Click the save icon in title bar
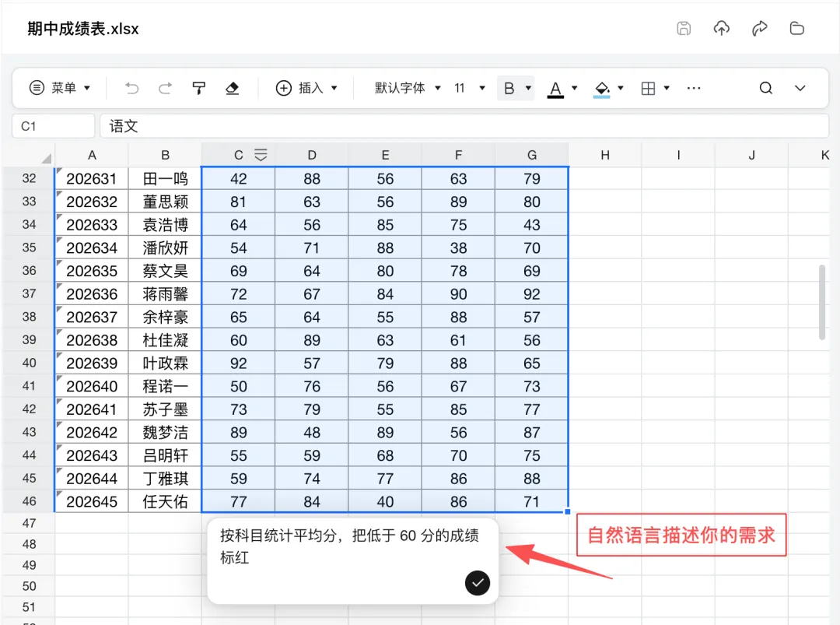The image size is (840, 625). click(x=684, y=28)
